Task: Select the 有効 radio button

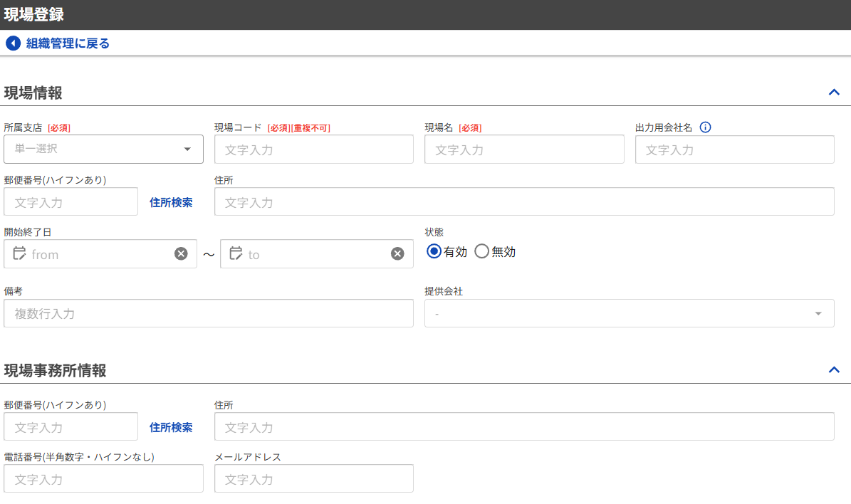Action: 434,251
